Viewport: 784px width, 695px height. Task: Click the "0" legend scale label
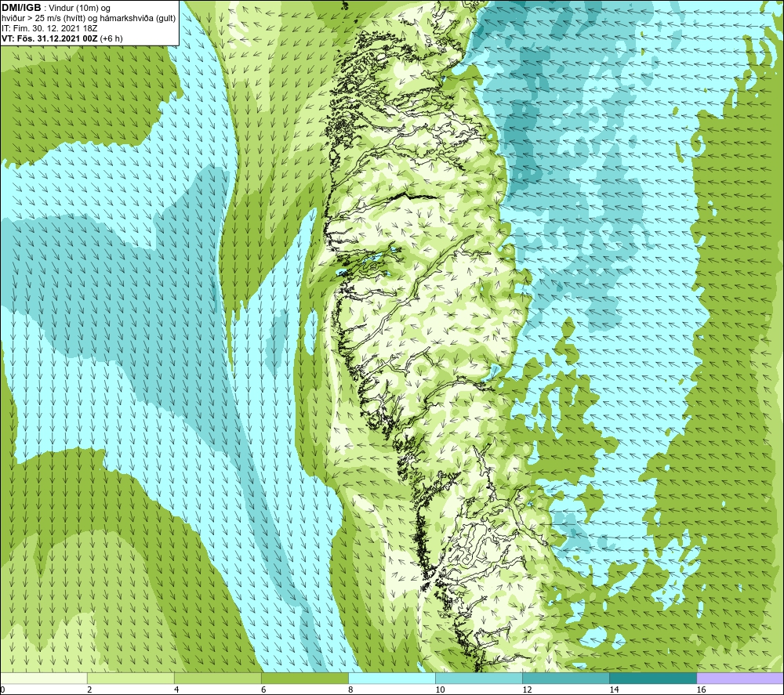pyautogui.click(x=2, y=690)
